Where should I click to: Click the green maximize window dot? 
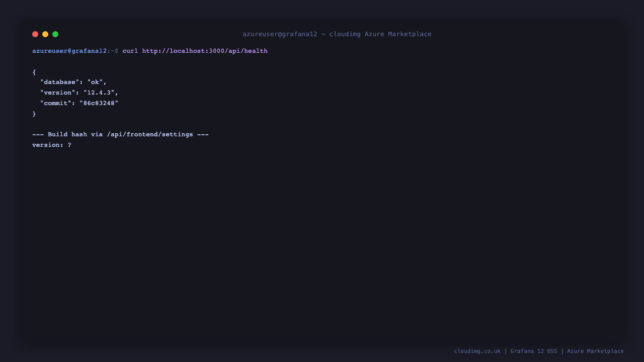tap(55, 34)
